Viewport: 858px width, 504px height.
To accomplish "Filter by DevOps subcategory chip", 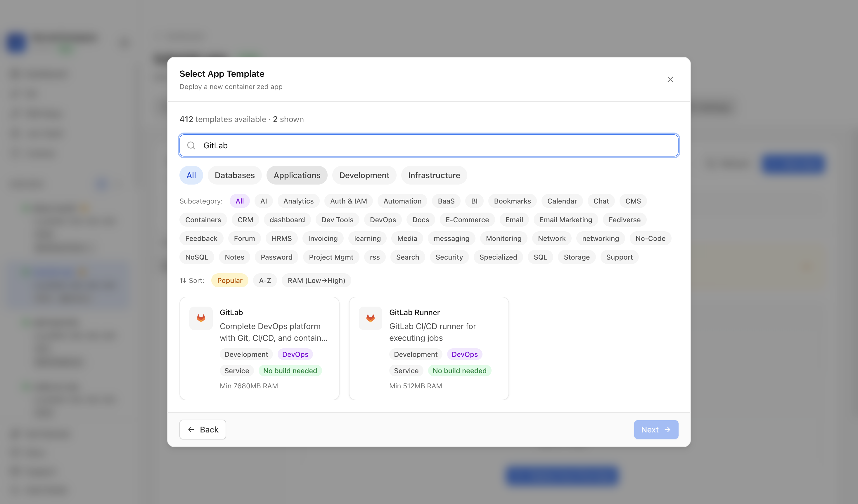I will click(x=383, y=220).
